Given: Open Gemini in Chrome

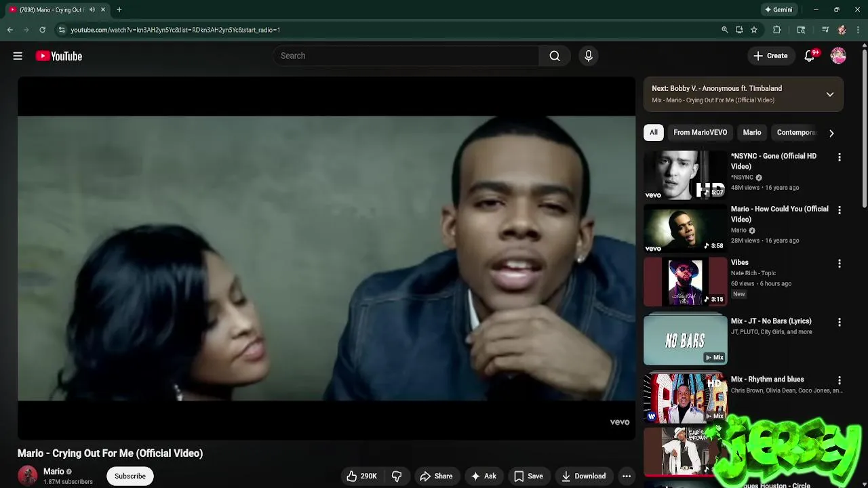Looking at the screenshot, I should point(778,9).
